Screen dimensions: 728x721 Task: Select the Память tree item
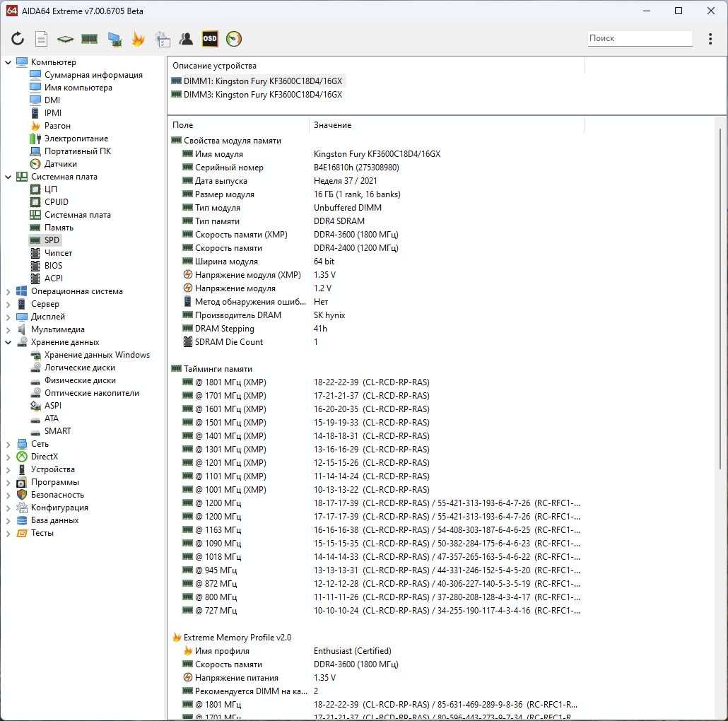pyautogui.click(x=59, y=228)
